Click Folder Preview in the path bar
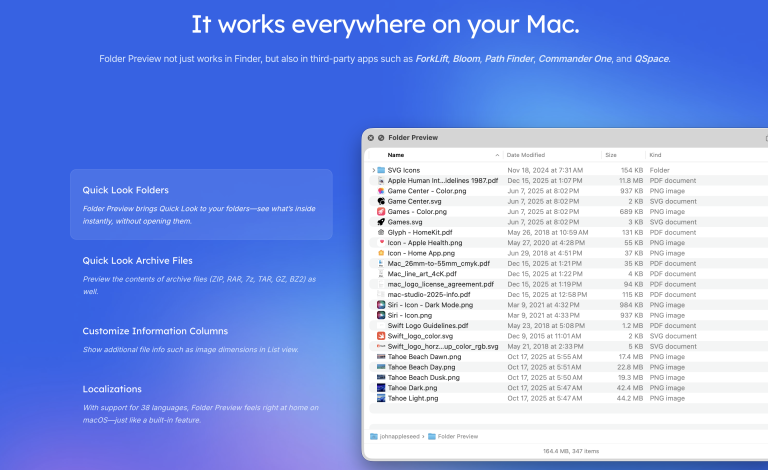The height and width of the screenshot is (470, 768). (458, 436)
